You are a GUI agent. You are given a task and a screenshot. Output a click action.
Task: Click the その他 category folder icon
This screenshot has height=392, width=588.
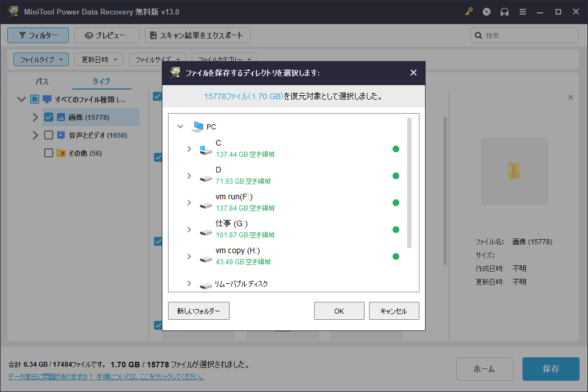pyautogui.click(x=60, y=153)
